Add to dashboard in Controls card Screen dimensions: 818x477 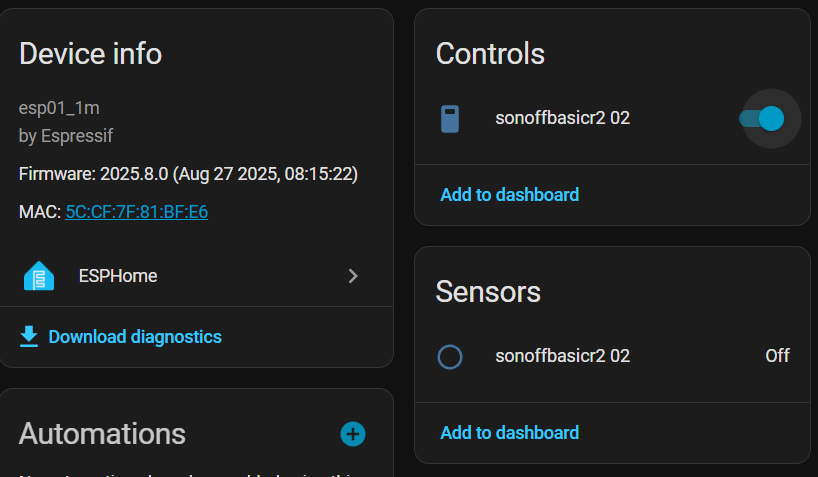[x=509, y=194]
